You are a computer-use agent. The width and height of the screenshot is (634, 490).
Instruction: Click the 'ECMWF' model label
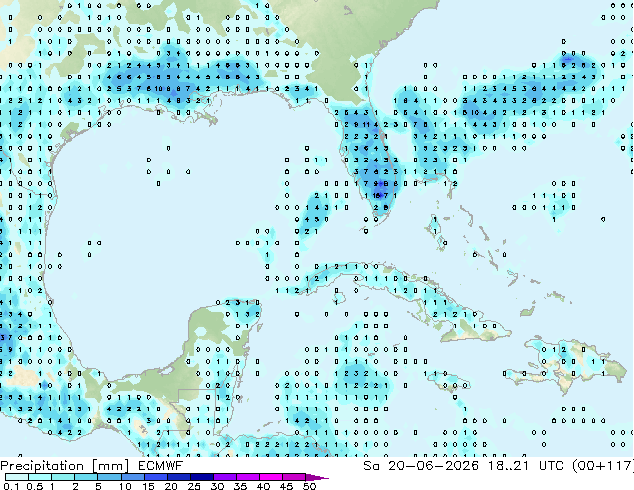pos(161,466)
